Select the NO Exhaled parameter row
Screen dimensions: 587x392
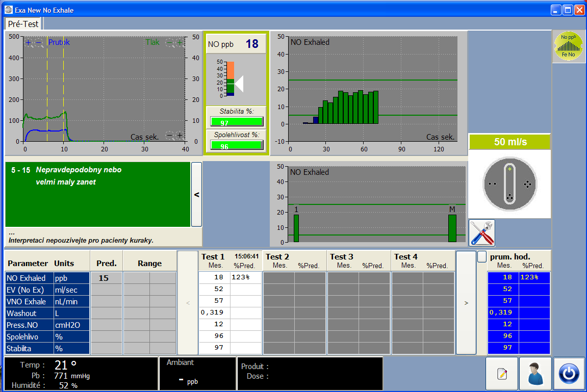pos(47,278)
